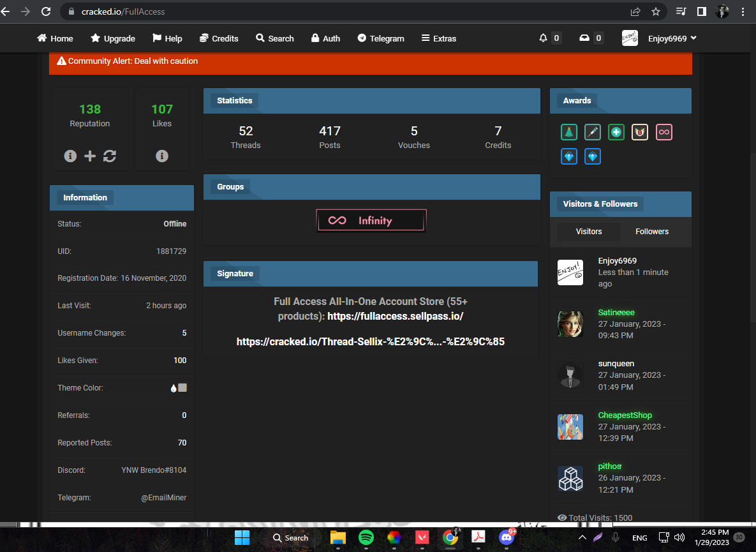
Task: Open visitor Enjoy6969's profile
Action: coord(617,261)
